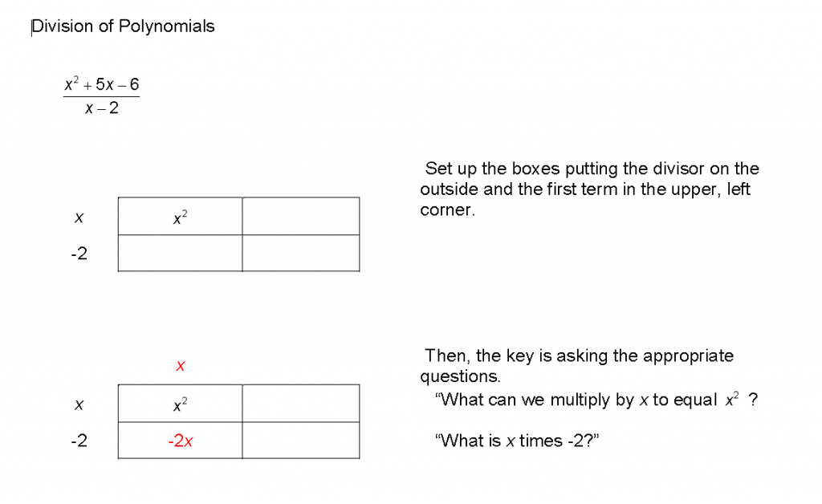The width and height of the screenshot is (822, 504).
Task: Select empty lower-left cell of first grid
Action: coord(181,253)
